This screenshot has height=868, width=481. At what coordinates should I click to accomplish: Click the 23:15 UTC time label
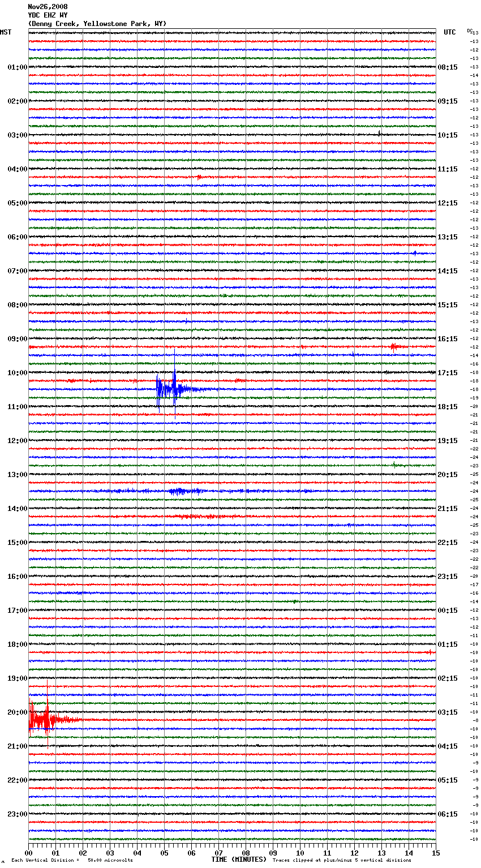[x=448, y=577]
